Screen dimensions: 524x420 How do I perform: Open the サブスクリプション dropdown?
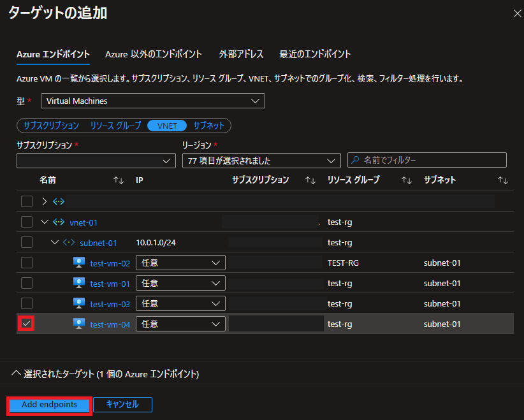(x=96, y=161)
